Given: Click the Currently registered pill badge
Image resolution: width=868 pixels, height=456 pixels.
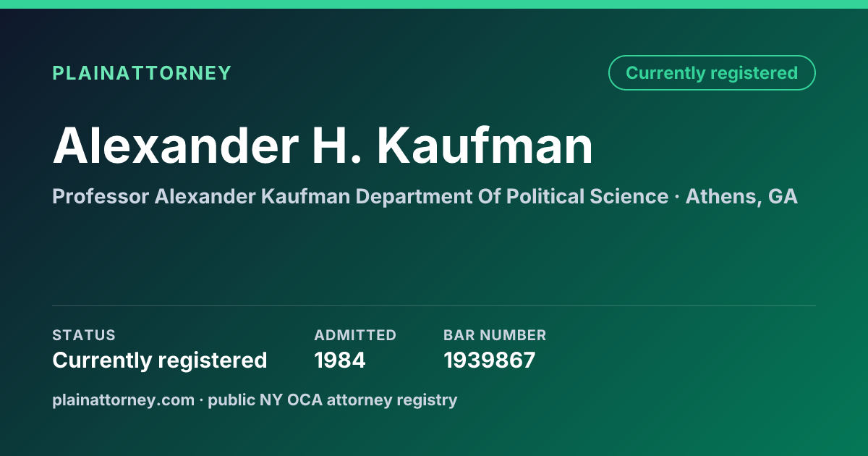Looking at the screenshot, I should tap(712, 73).
